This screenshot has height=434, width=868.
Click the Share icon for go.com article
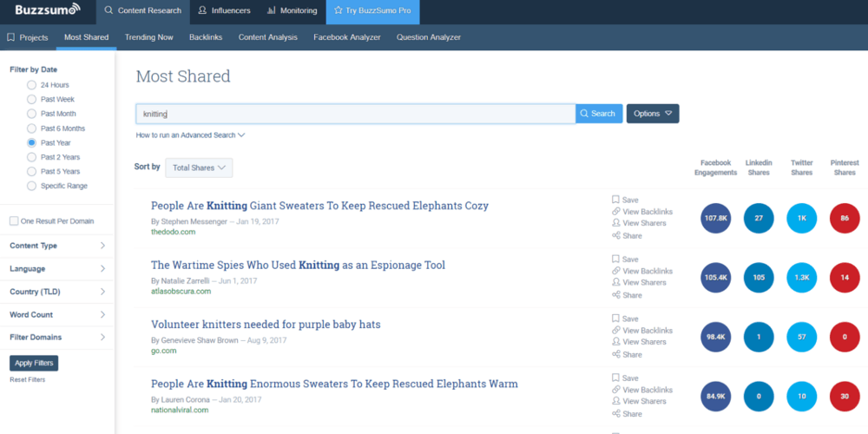(615, 354)
